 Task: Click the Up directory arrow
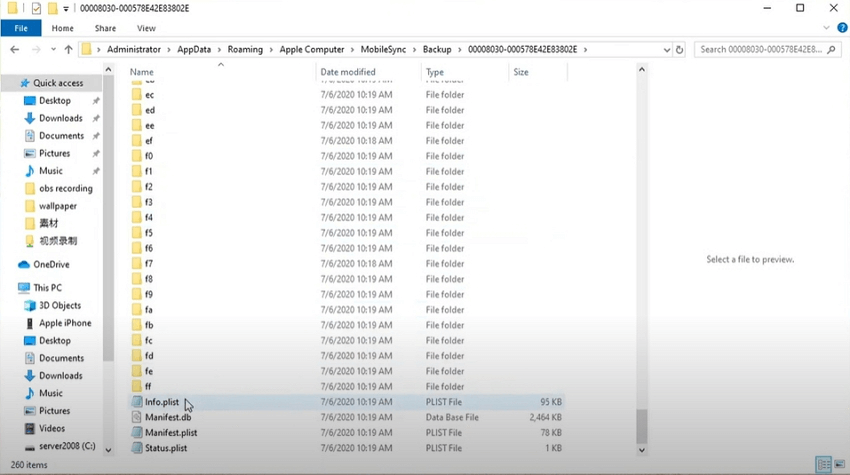pyautogui.click(x=68, y=49)
